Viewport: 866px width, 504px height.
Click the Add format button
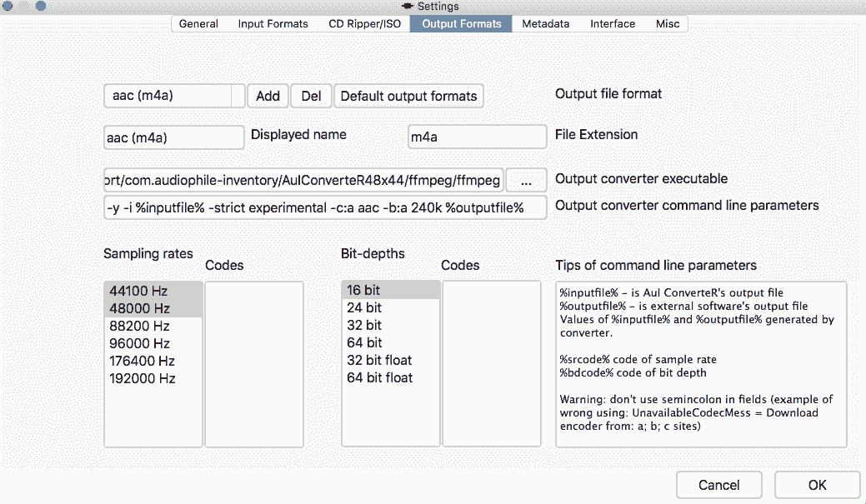[268, 96]
